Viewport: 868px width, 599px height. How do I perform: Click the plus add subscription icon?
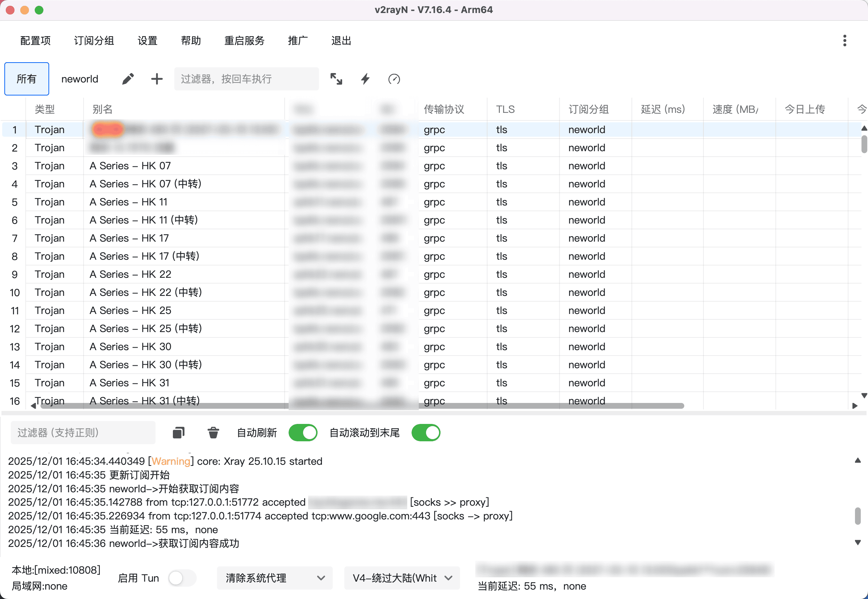157,79
